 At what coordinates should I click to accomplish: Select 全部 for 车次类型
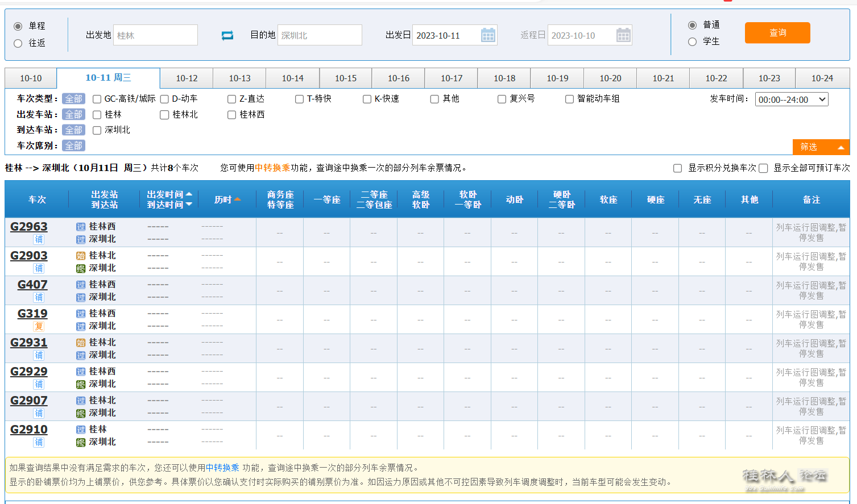tap(73, 99)
